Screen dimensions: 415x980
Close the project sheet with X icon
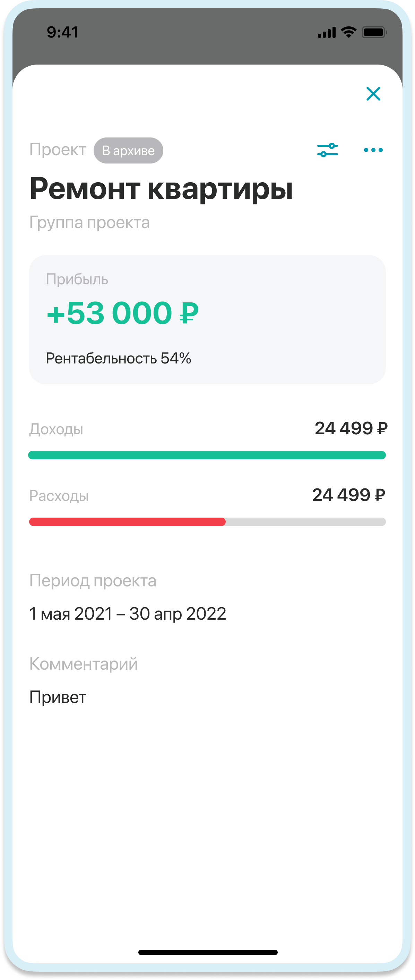coord(373,94)
